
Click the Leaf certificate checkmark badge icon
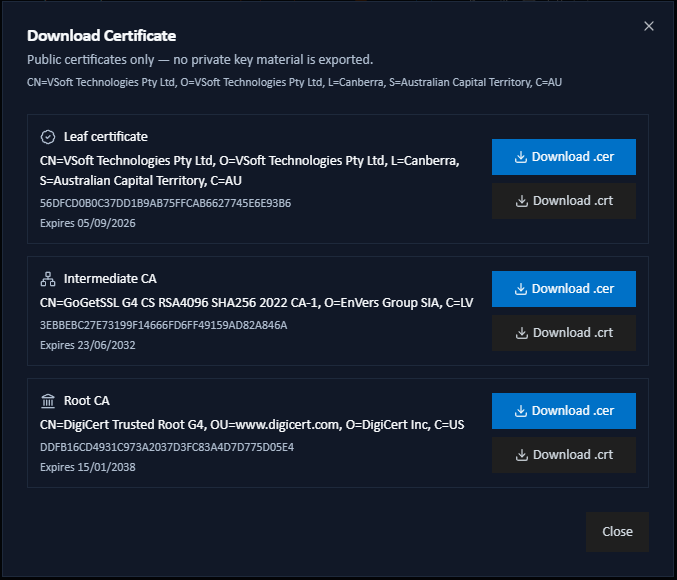[x=48, y=137]
